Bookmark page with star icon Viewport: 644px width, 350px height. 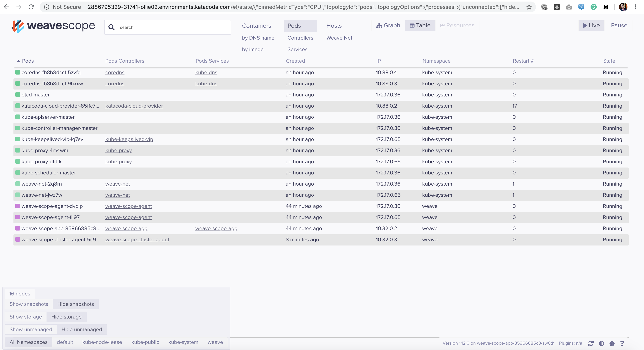tap(529, 7)
